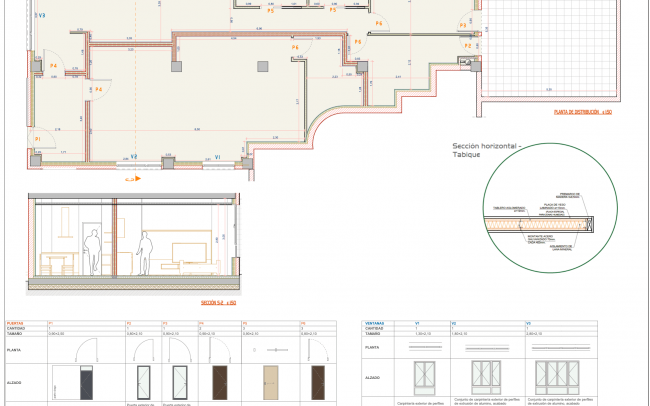Click the PUERTAS table header
The height and width of the screenshot is (406, 650).
15,324
